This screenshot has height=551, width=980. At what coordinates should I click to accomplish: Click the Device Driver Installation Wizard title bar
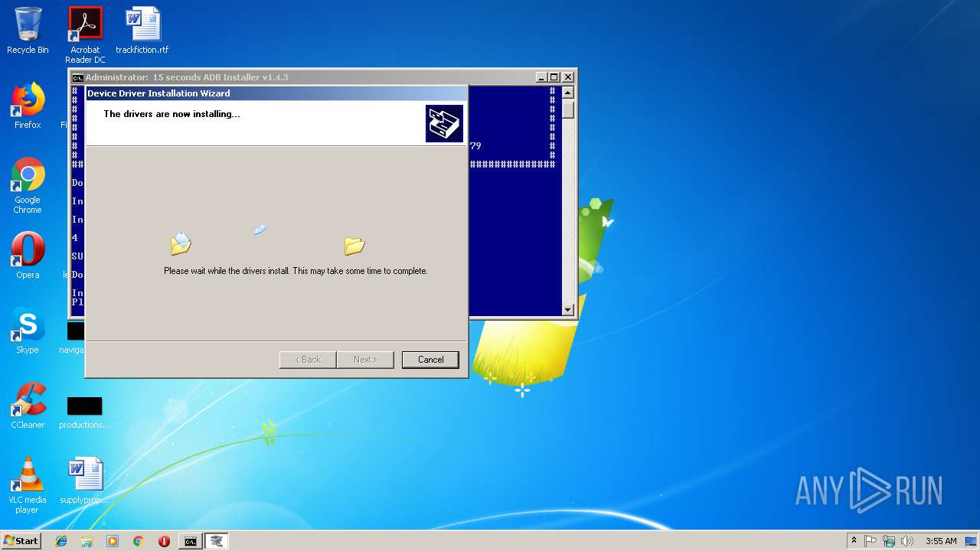click(276, 93)
